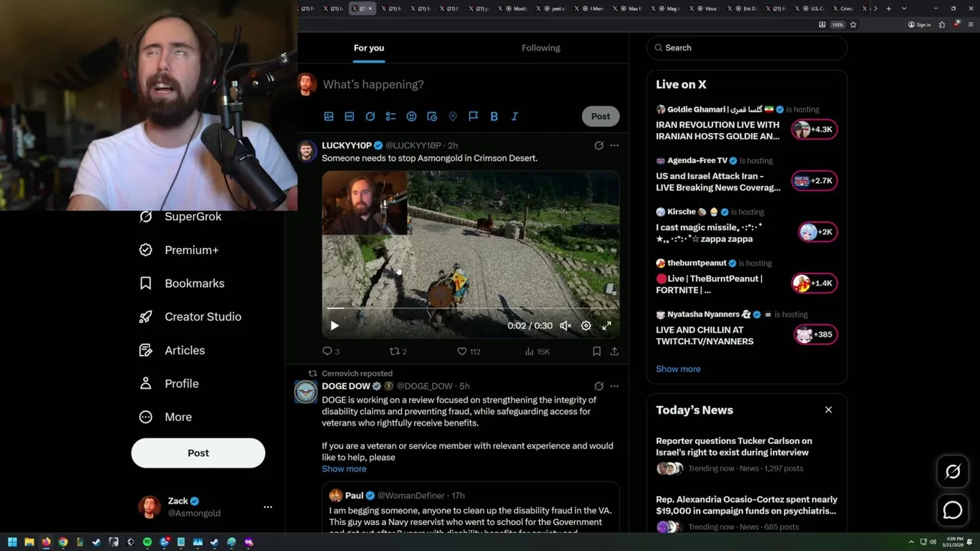Click Grok icon on DOGE DOW post
The height and width of the screenshot is (551, 980).
pos(599,386)
